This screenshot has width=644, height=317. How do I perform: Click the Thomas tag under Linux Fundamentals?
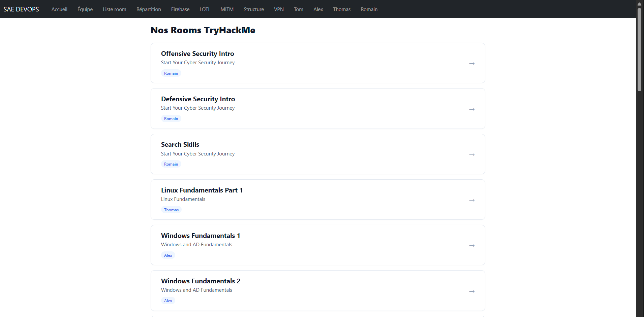(x=171, y=210)
